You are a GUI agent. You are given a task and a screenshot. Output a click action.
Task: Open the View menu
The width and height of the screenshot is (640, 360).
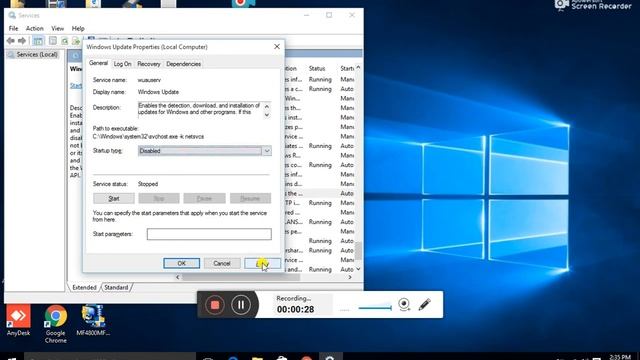click(58, 29)
